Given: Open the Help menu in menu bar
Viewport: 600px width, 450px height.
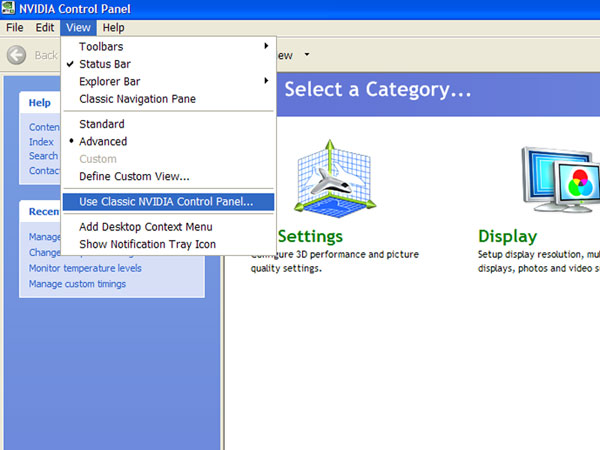Looking at the screenshot, I should [x=113, y=28].
